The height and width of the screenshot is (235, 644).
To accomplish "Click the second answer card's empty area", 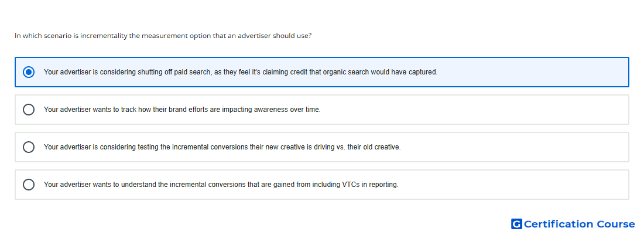I will pos(472,110).
